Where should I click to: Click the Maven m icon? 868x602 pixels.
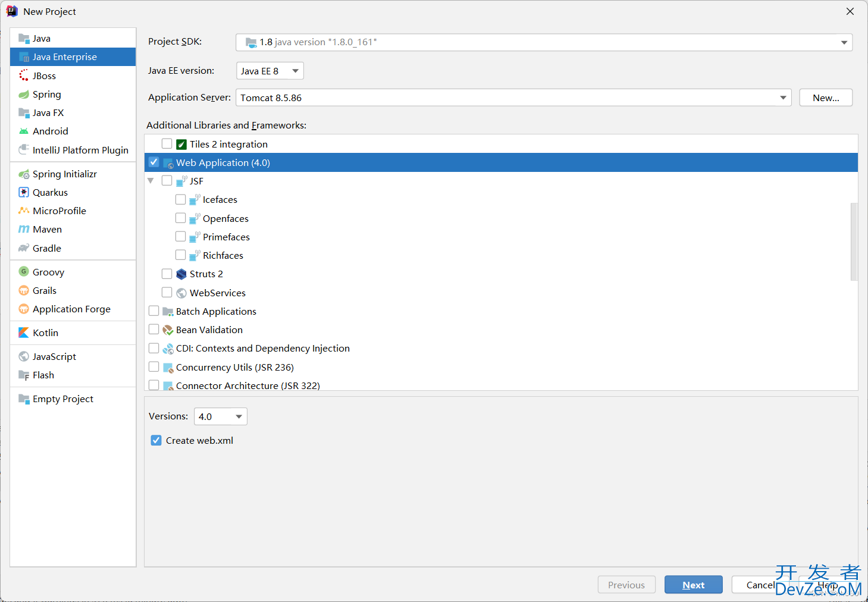coord(24,230)
